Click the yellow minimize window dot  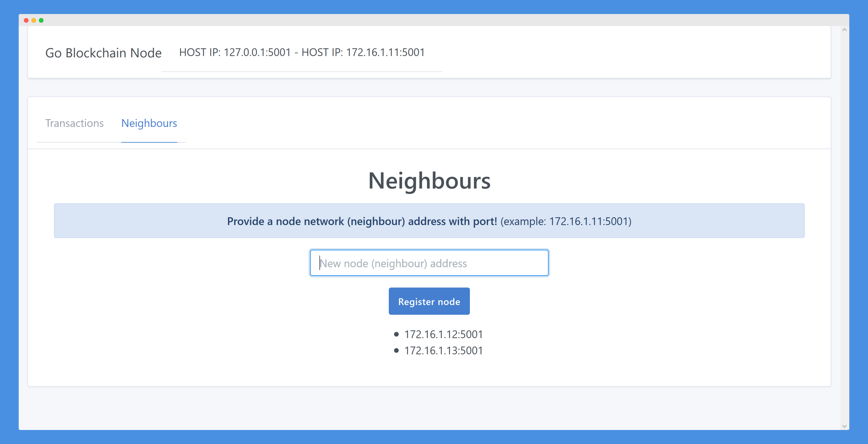click(34, 21)
